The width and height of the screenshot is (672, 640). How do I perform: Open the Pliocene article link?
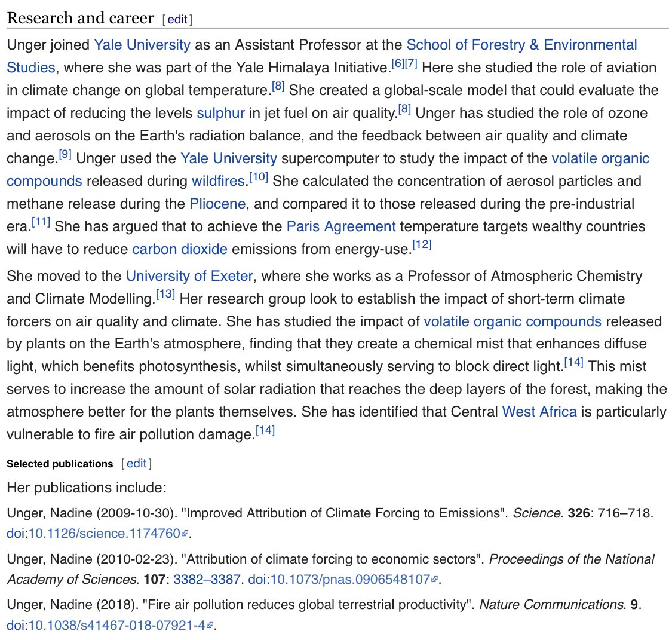coord(217,204)
